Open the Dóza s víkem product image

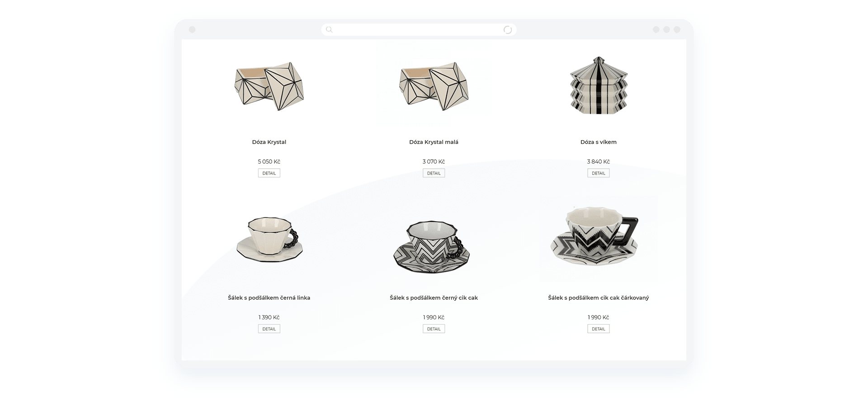(x=598, y=85)
